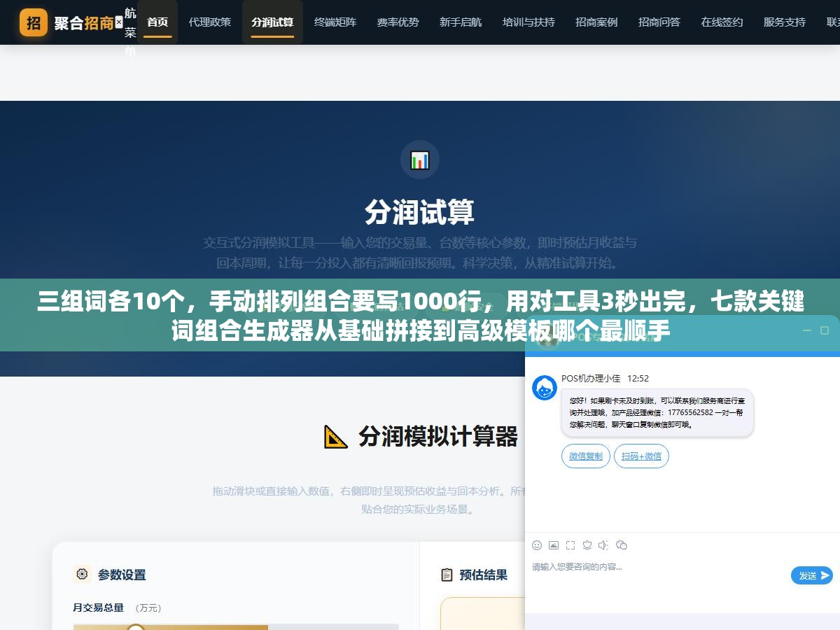840x630 pixels.
Task: Click the 分润模拟计算器 heading
Action: (438, 436)
